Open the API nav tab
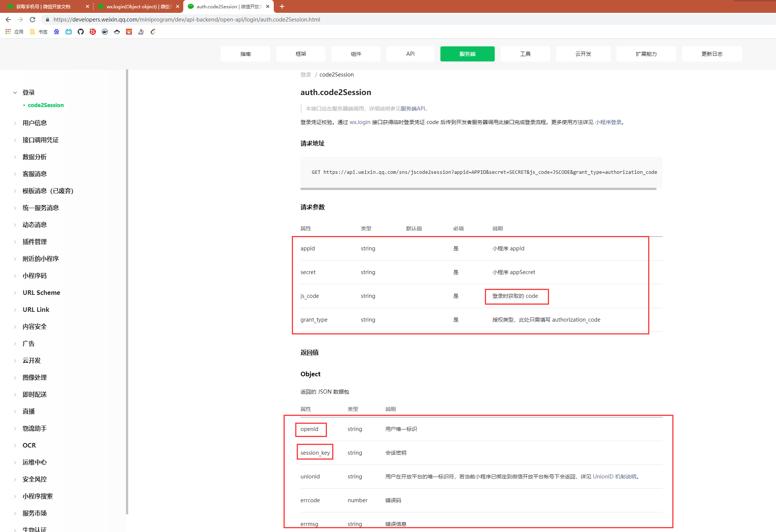The image size is (776, 532). (x=411, y=54)
